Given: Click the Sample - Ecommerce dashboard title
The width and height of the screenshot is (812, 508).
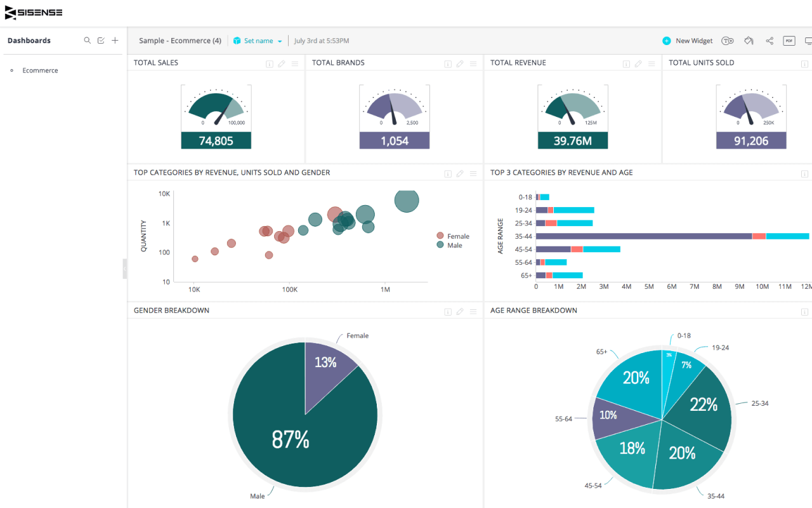Looking at the screenshot, I should (180, 41).
